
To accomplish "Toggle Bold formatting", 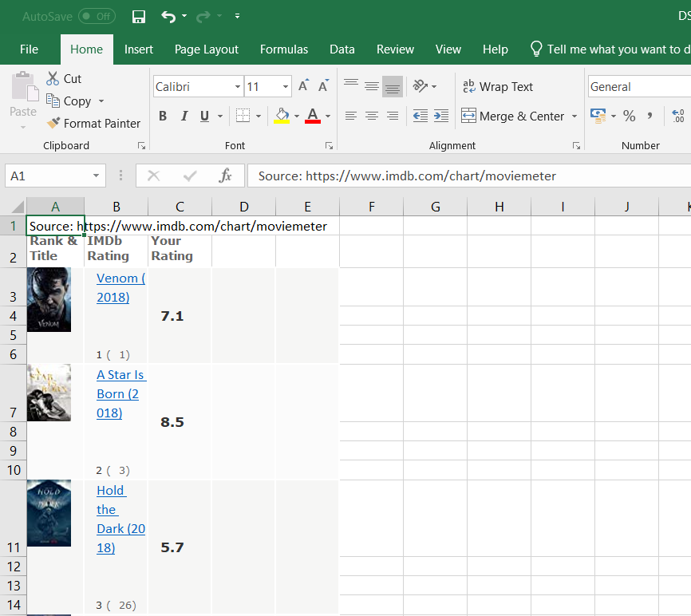I will (163, 116).
